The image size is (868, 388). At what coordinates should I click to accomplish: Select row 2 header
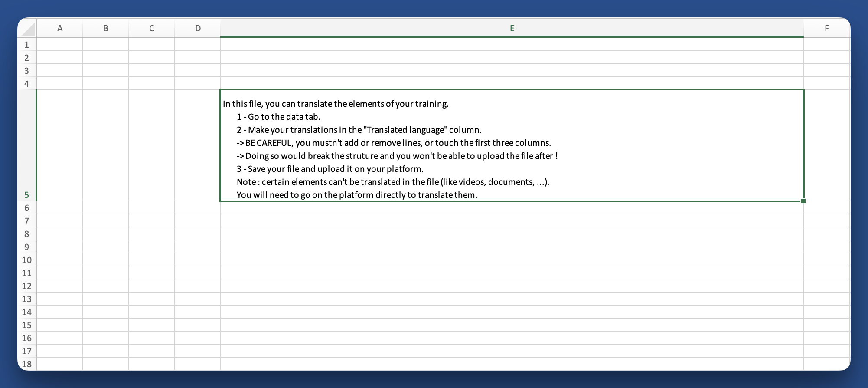pyautogui.click(x=27, y=58)
